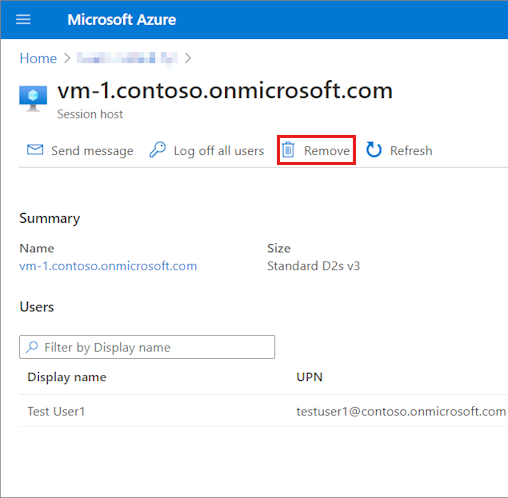Click the Name field label

click(x=37, y=248)
